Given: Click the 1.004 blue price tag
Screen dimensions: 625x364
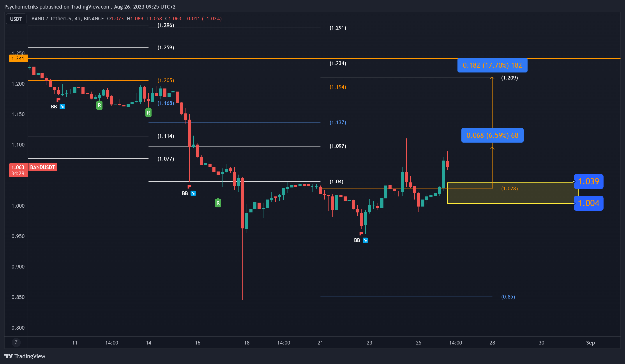Looking at the screenshot, I should coord(589,203).
